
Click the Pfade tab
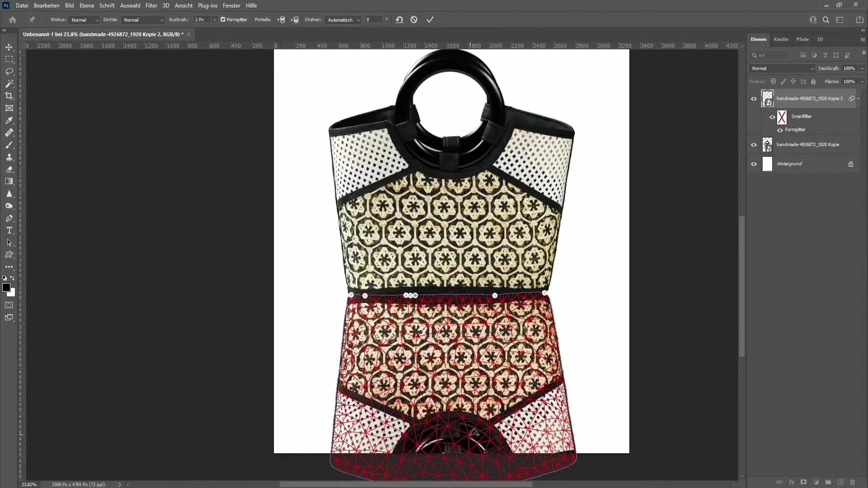803,39
